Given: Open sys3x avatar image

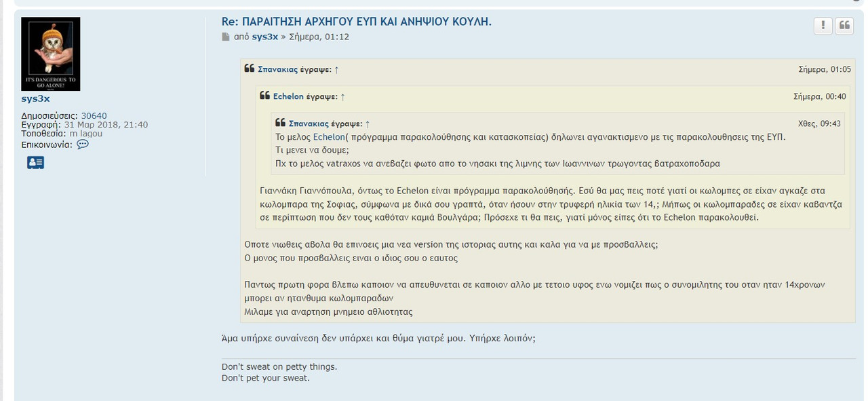Looking at the screenshot, I should pos(51,54).
